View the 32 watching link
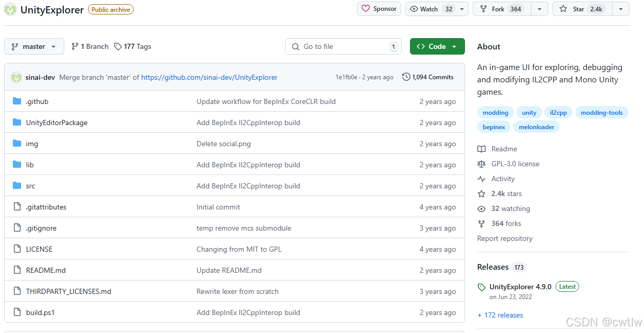 (504, 208)
